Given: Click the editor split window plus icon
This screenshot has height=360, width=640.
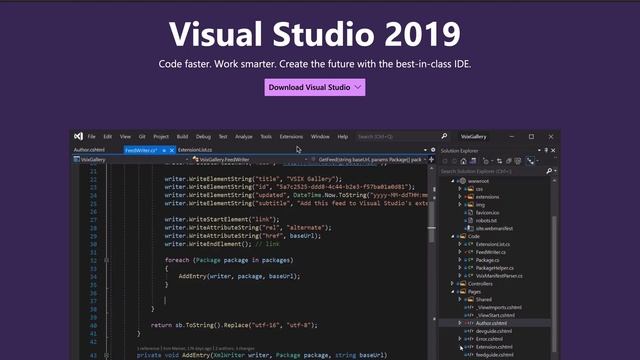Looking at the screenshot, I should click(x=431, y=160).
